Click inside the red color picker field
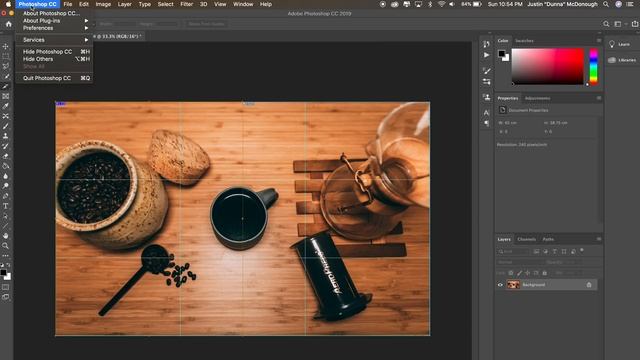Image resolution: width=640 pixels, height=360 pixels. (x=547, y=67)
